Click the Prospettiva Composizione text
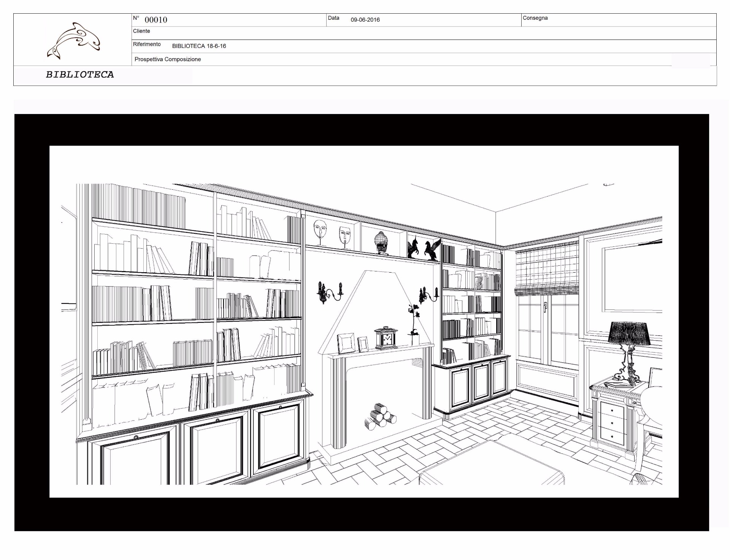This screenshot has height=560, width=730. click(x=168, y=59)
